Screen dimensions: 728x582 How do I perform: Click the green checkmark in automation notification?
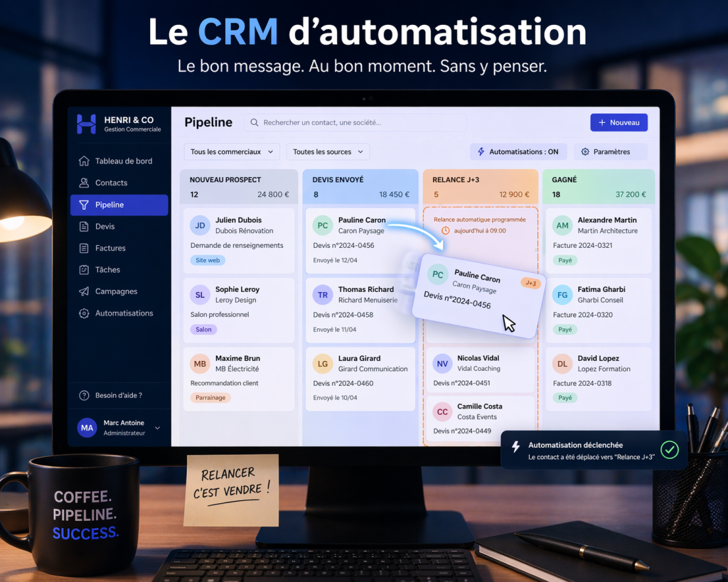coord(670,450)
